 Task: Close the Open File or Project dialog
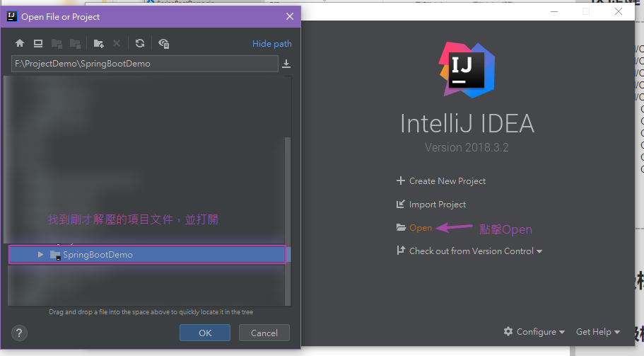point(290,16)
